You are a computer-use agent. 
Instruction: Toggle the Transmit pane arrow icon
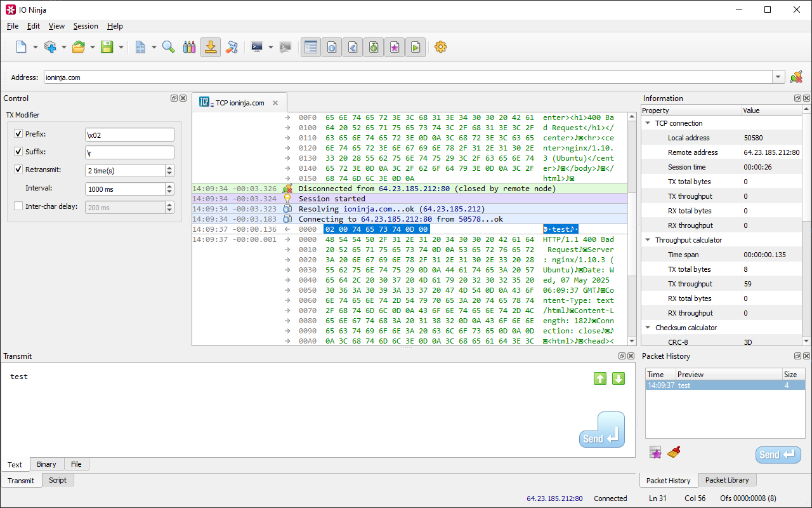click(353, 47)
